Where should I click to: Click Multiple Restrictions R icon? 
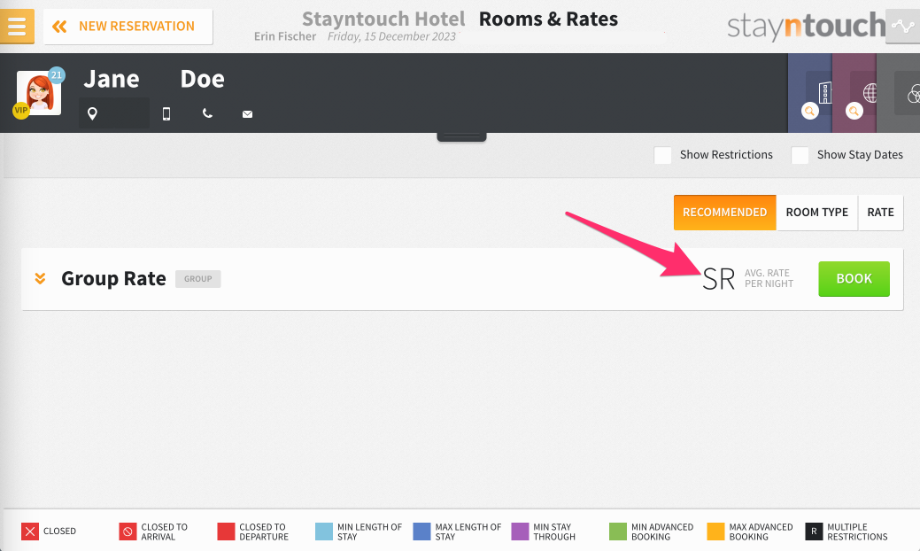point(814,532)
